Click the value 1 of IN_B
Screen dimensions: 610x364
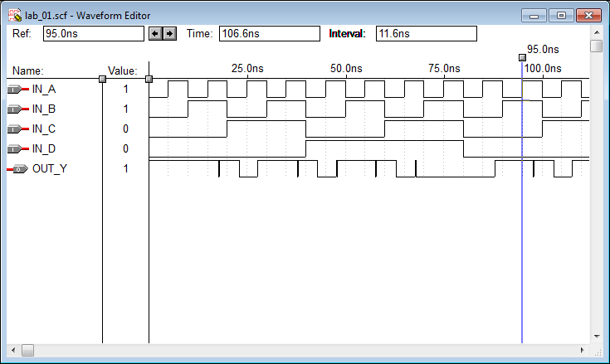pyautogui.click(x=125, y=109)
